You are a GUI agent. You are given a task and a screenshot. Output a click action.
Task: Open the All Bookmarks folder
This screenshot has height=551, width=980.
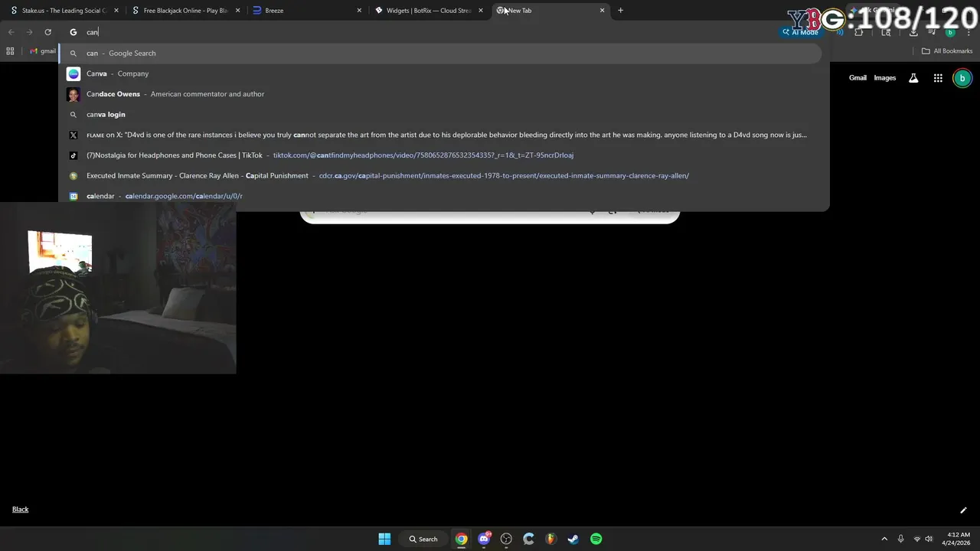(x=947, y=51)
